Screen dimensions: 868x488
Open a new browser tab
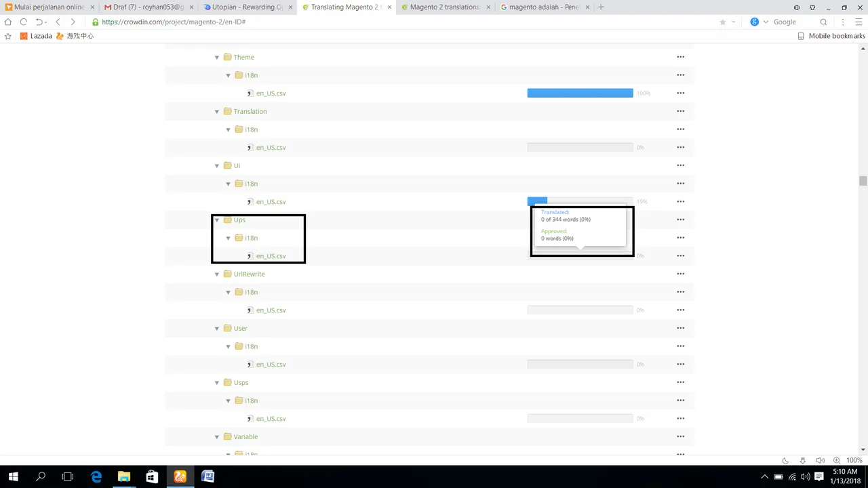point(601,7)
